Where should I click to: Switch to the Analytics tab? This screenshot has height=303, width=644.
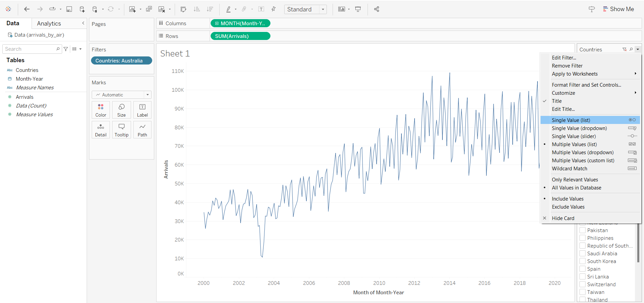coord(49,24)
